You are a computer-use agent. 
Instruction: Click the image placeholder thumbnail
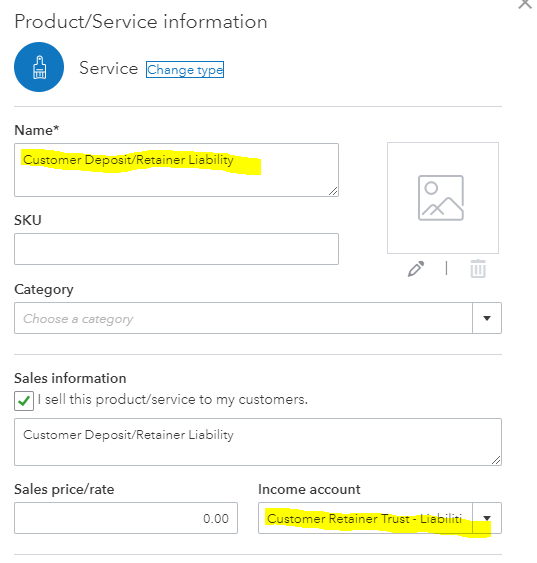point(443,198)
